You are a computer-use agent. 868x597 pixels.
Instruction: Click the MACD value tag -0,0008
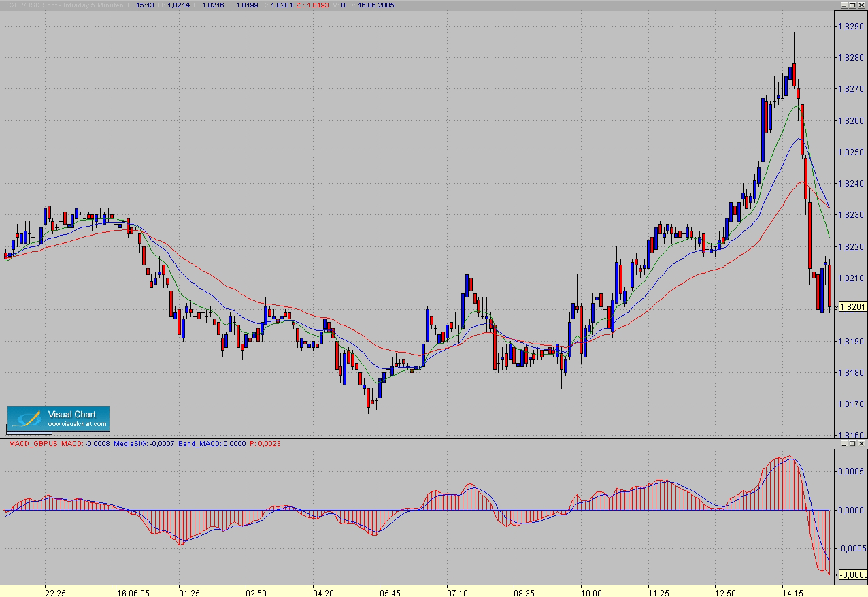point(852,575)
